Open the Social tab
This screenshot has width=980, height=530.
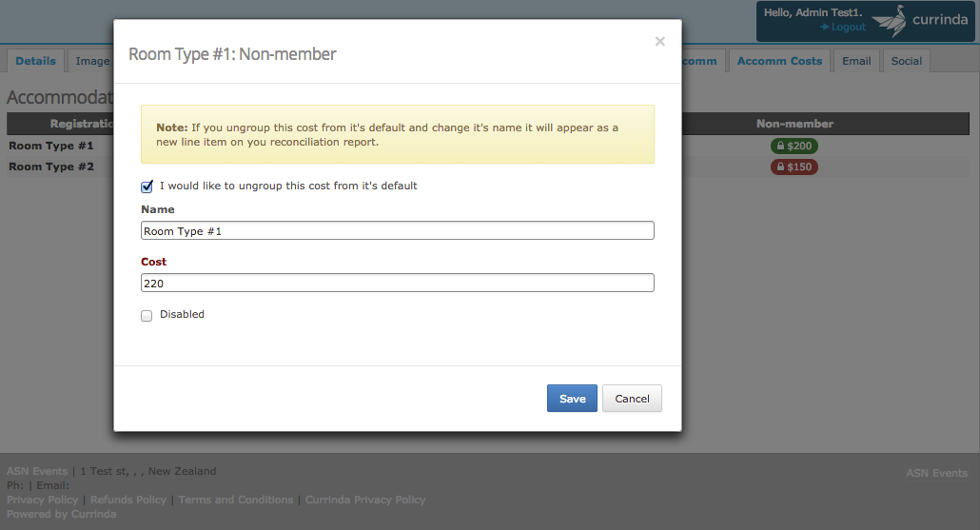(x=906, y=61)
